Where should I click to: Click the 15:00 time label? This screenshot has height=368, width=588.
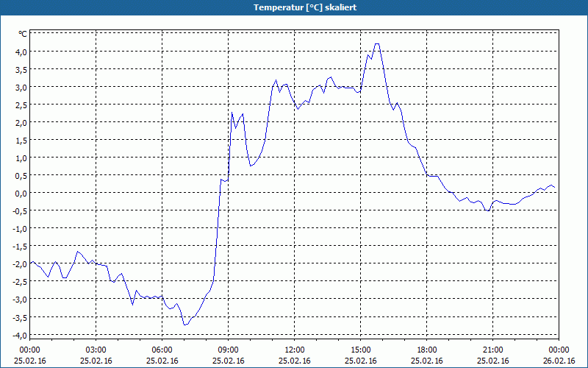(x=360, y=350)
